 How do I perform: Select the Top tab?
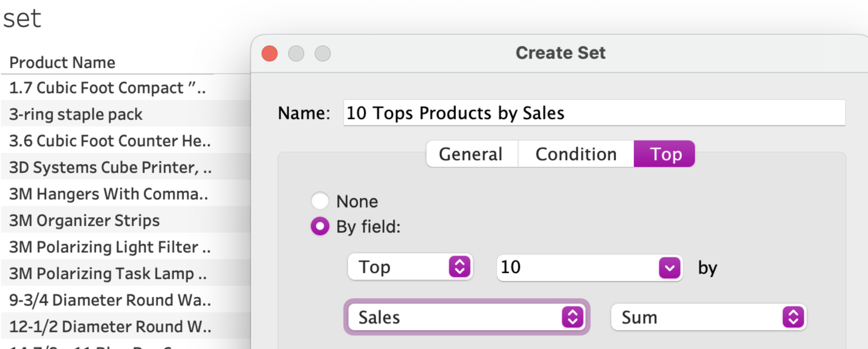pos(665,154)
